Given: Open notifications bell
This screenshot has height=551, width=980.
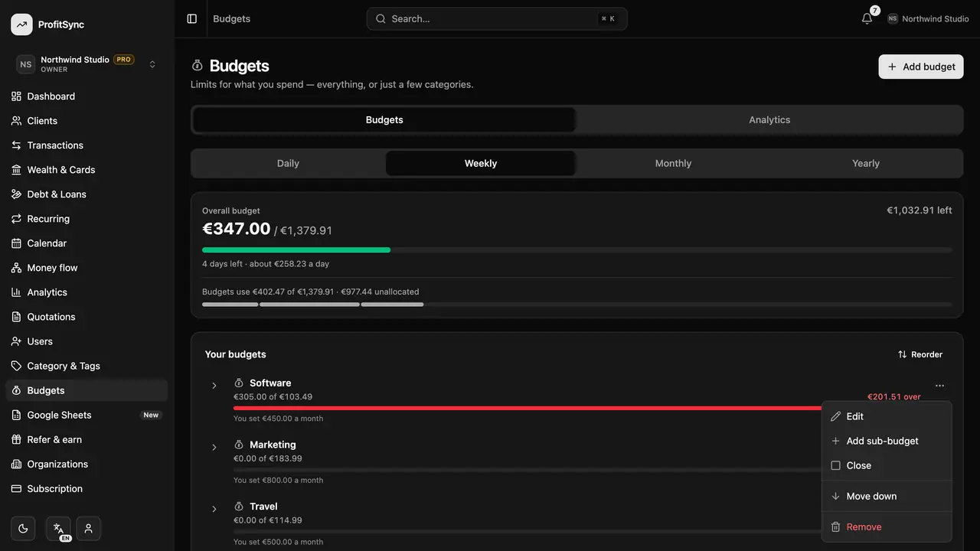Looking at the screenshot, I should point(867,18).
